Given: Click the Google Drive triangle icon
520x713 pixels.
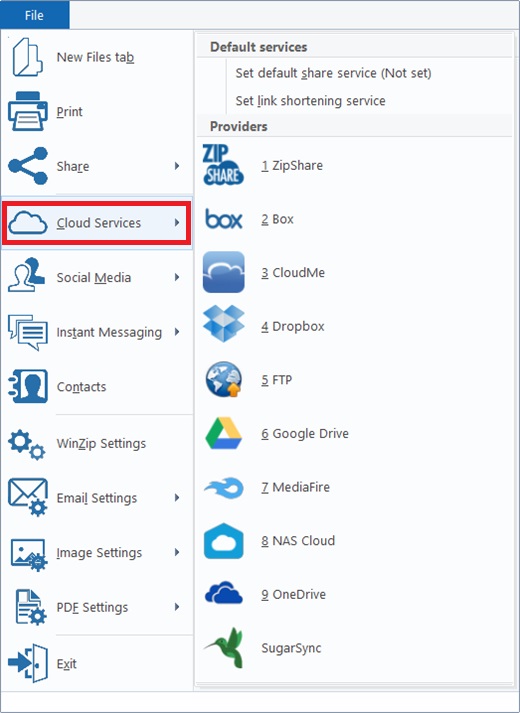Looking at the screenshot, I should click(224, 433).
